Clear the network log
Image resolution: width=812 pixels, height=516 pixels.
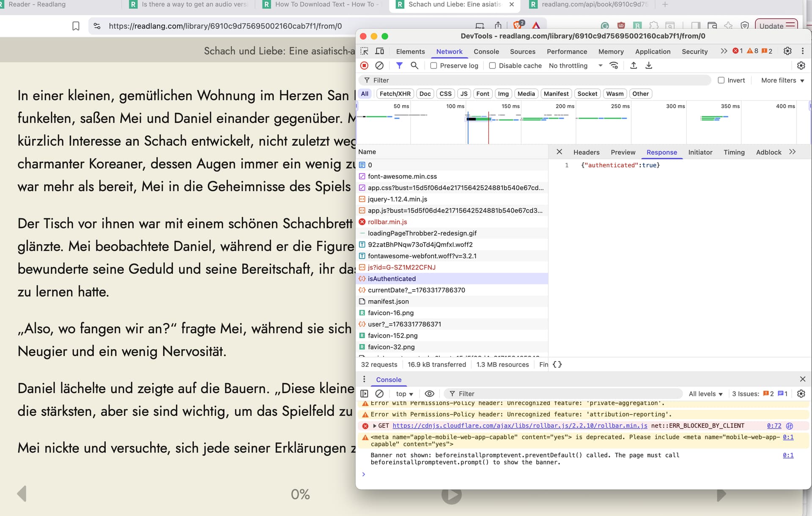tap(379, 66)
